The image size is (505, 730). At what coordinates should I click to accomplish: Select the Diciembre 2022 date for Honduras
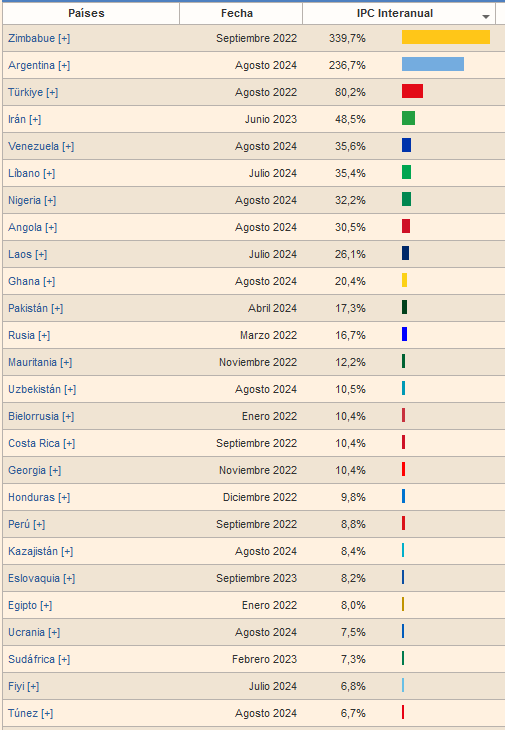coord(260,497)
